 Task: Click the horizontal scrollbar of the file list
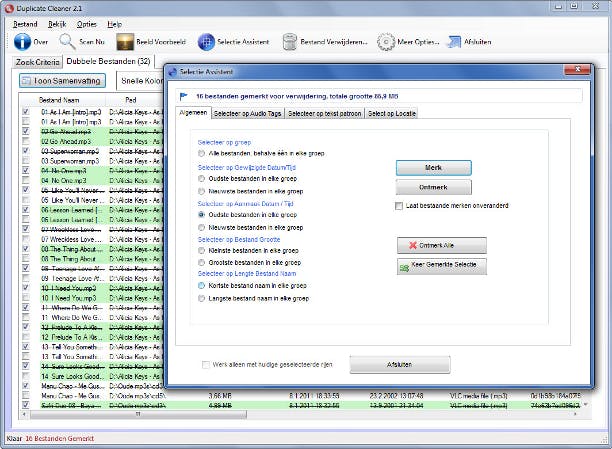click(138, 414)
